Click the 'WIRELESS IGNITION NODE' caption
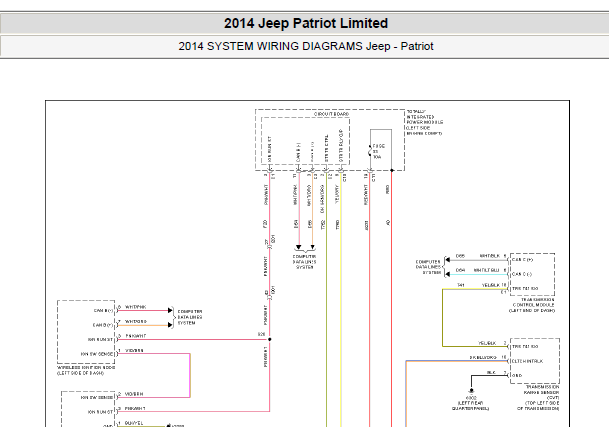609x427 pixels. (86, 370)
